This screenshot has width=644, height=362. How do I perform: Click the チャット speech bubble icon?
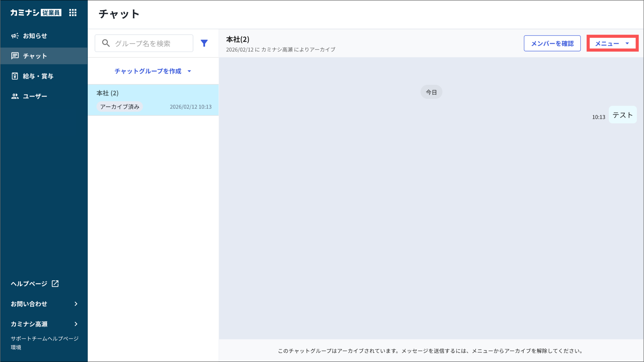15,56
